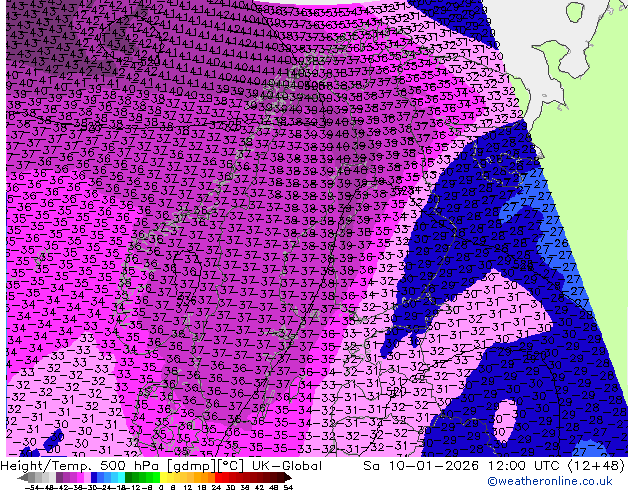634x490 pixels.
Task: Click the 'Sa 10-01-2026' date text
Action: tap(421, 466)
